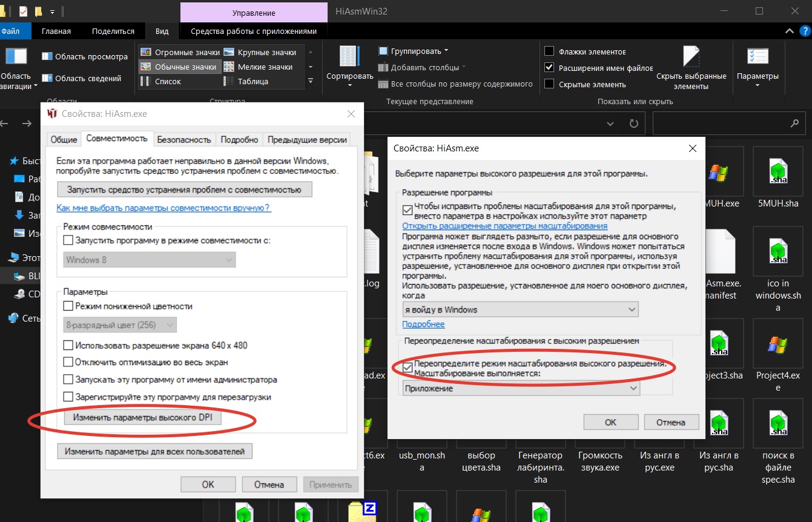Enable Режим пониженной цветности checkbox
The image size is (812, 522).
click(x=68, y=306)
